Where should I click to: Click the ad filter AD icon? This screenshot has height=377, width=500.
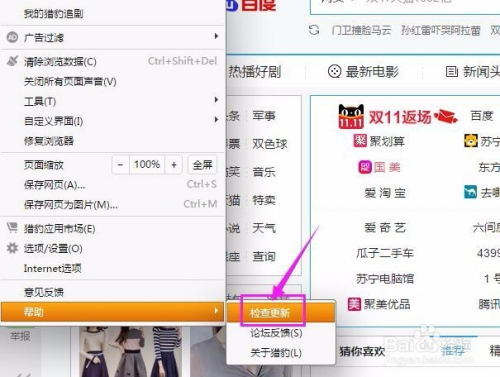coord(12,37)
